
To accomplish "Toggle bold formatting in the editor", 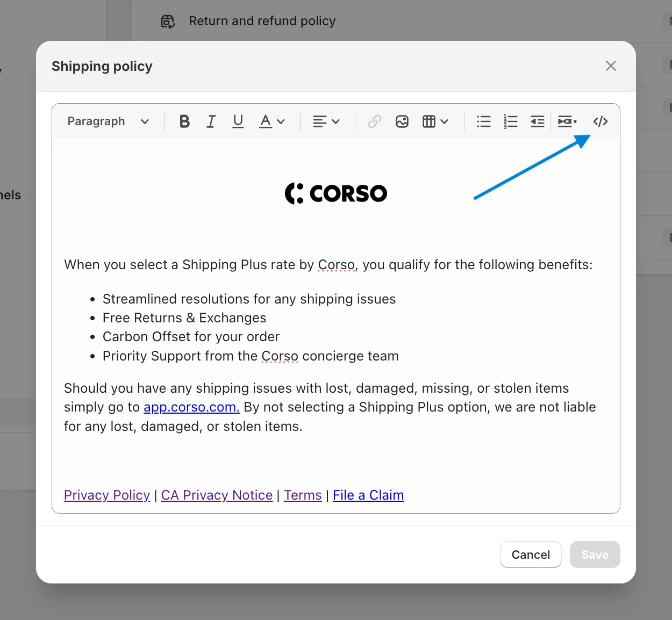I will click(184, 121).
